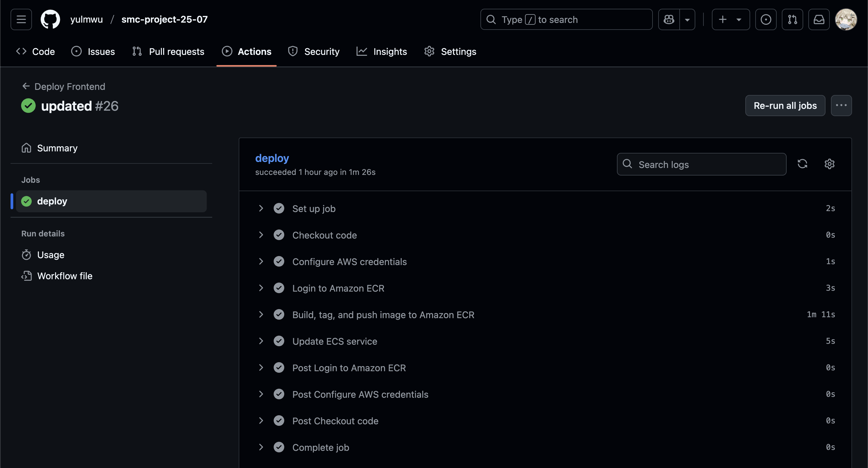Screen dimensions: 868x468
Task: Open log settings gear icon
Action: 829,164
